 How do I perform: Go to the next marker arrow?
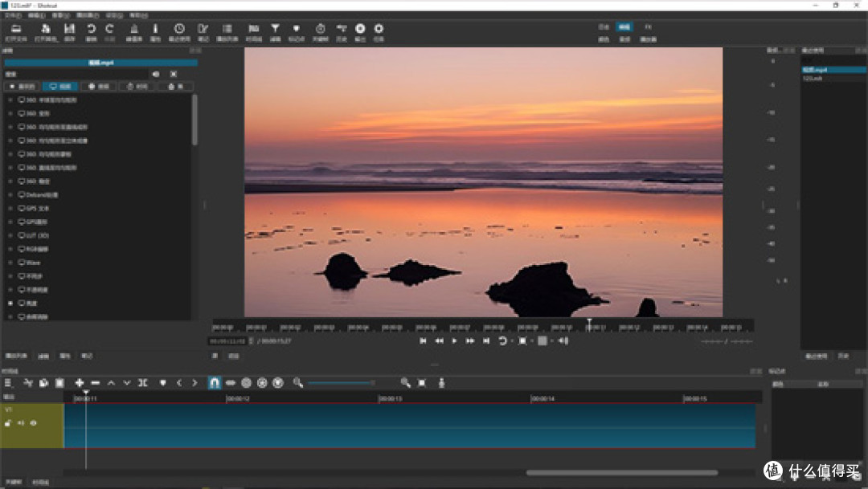pos(194,383)
